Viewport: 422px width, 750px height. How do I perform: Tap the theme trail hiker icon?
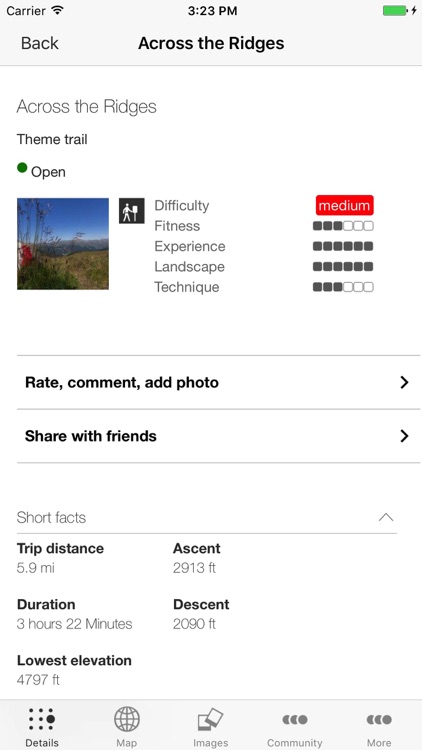(x=132, y=211)
